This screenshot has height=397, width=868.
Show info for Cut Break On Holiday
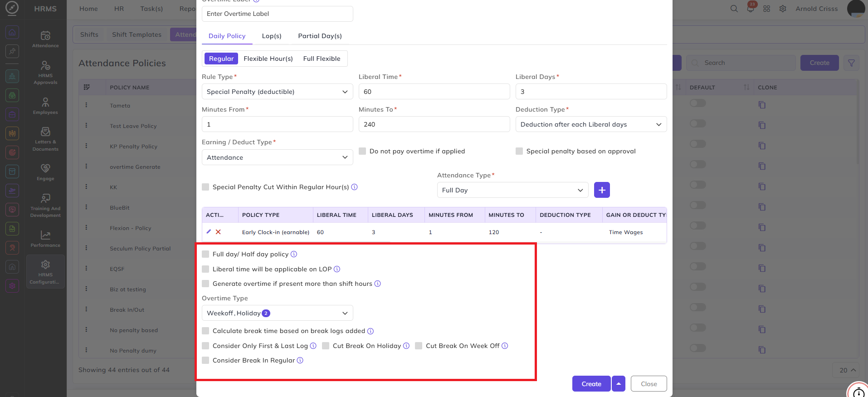click(x=406, y=346)
